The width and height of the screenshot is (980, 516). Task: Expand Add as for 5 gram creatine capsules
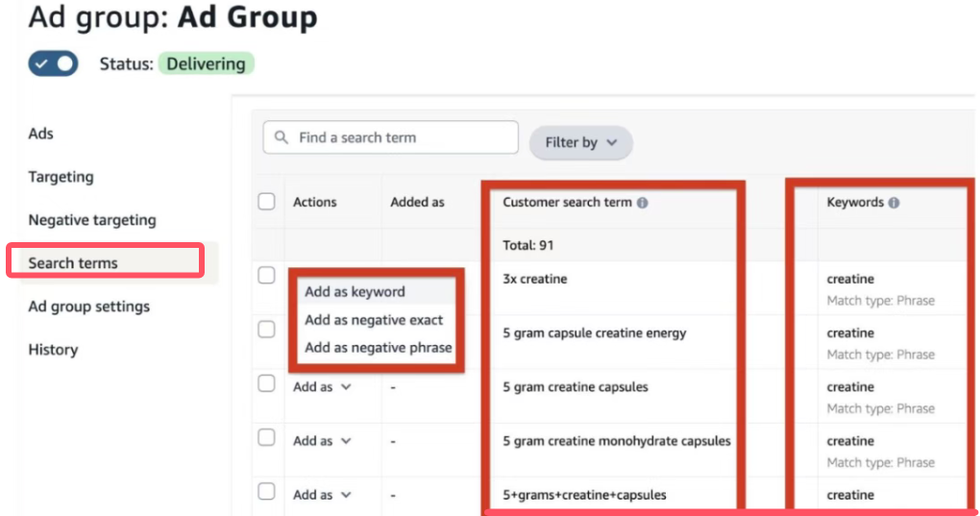click(322, 387)
